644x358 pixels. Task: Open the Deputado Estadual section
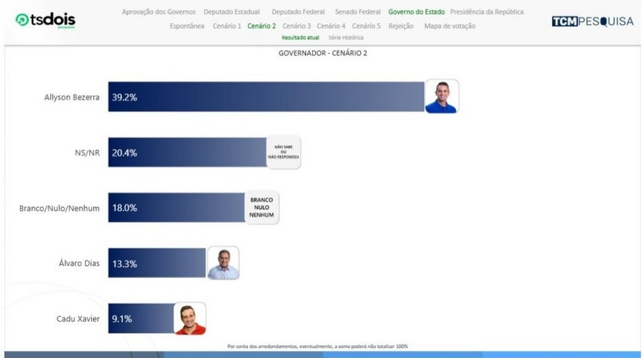232,12
